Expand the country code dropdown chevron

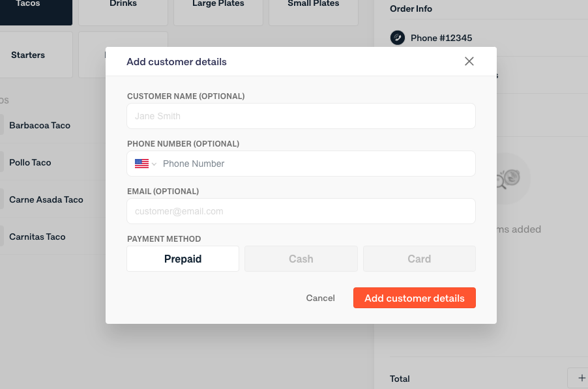154,164
